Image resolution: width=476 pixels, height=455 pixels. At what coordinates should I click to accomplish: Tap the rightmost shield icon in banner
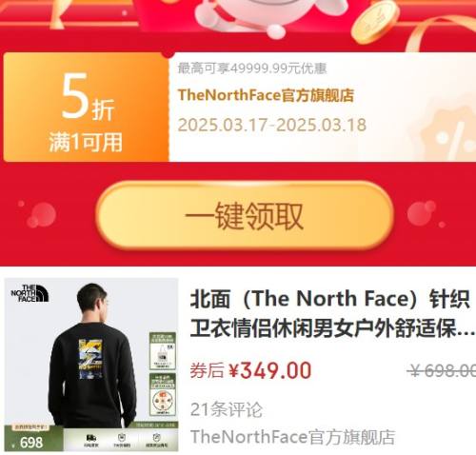tap(156, 438)
